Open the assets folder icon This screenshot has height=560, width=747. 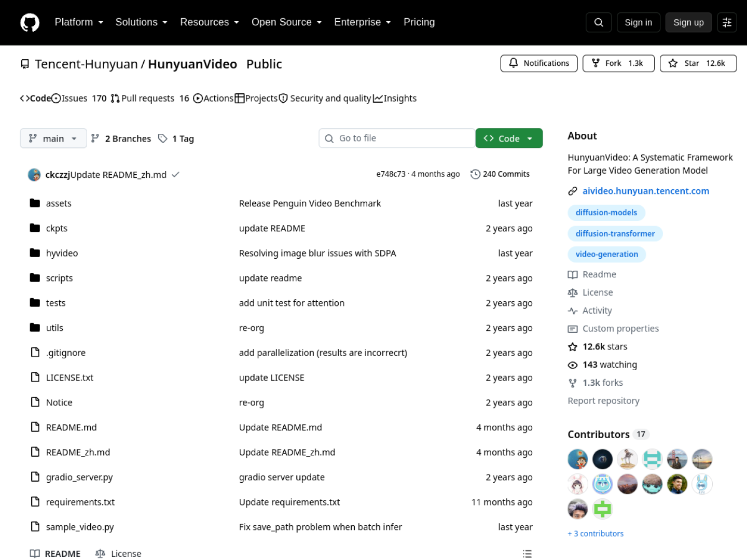click(35, 203)
